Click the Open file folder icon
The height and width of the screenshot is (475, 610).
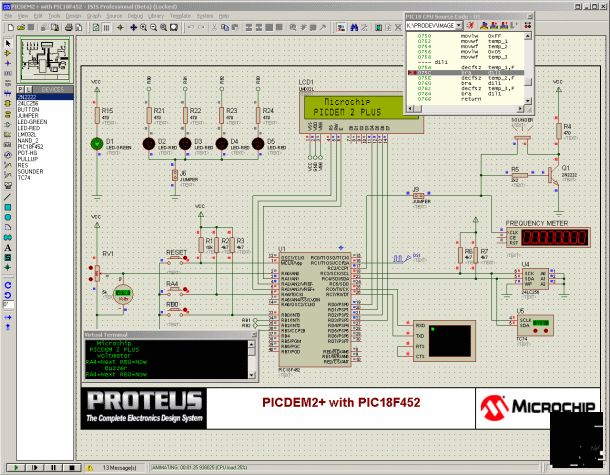pos(20,29)
